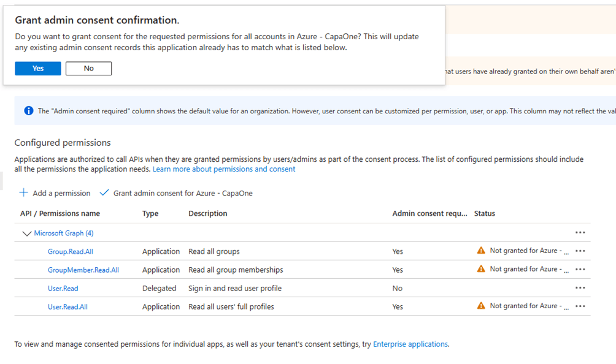
Task: Click 'Yes' admin consent cell for User.Read.All
Action: (398, 307)
